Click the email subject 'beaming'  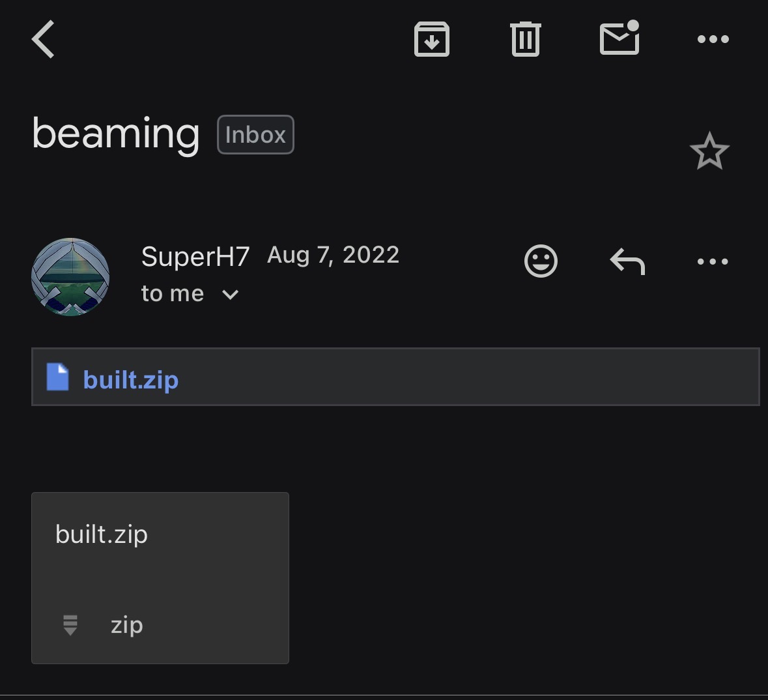click(115, 134)
